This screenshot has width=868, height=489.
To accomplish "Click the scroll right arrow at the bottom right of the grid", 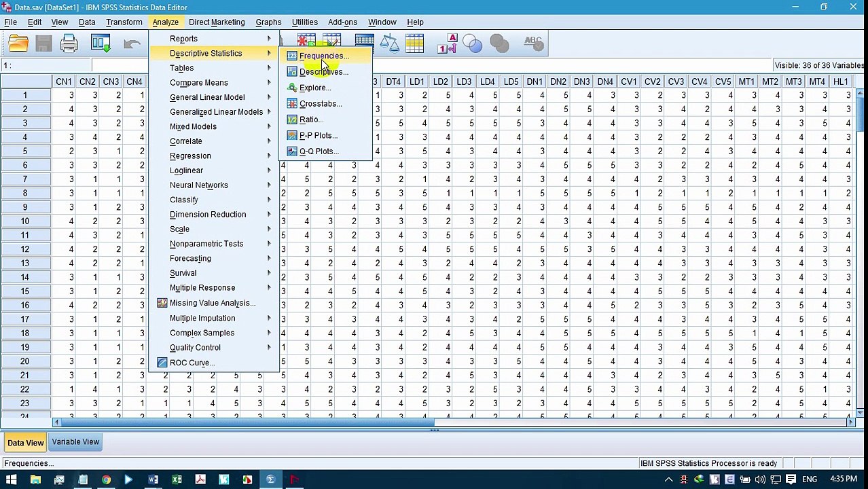I will (x=850, y=422).
